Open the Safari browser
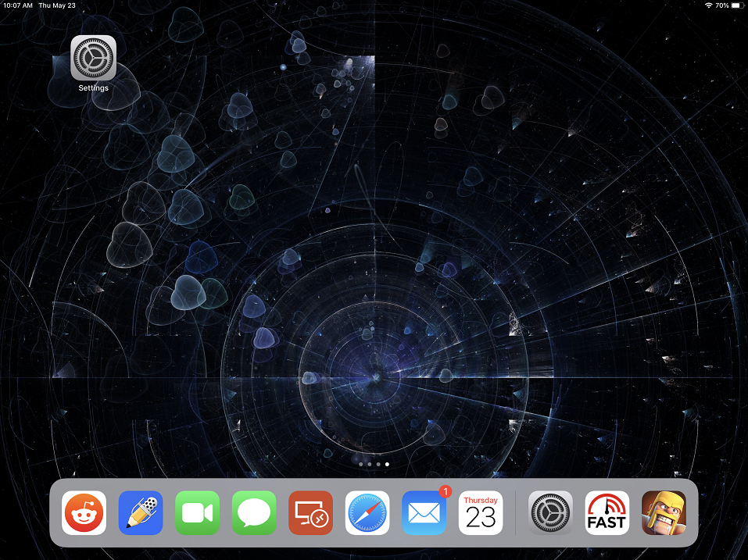Viewport: 748px width, 560px height. point(367,513)
